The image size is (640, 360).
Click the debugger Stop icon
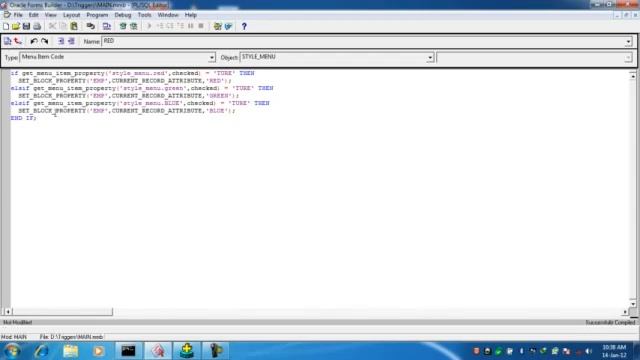point(201,27)
